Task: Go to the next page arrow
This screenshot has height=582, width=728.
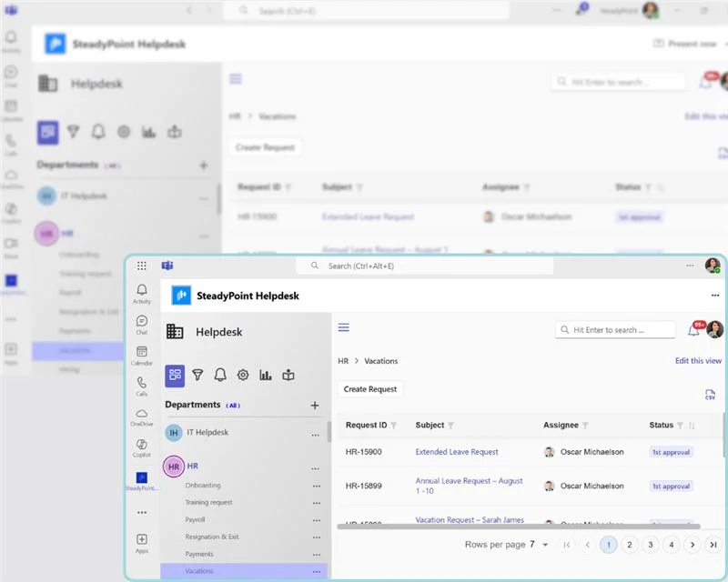Action: point(693,545)
